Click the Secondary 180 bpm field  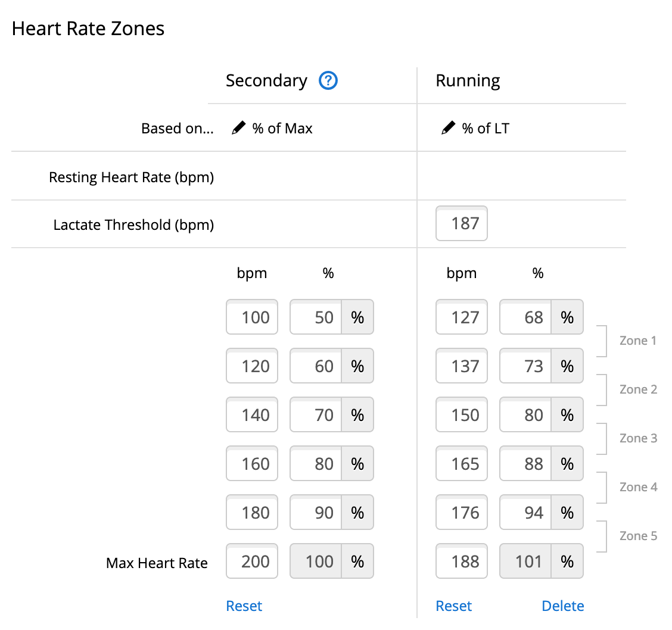pos(252,513)
